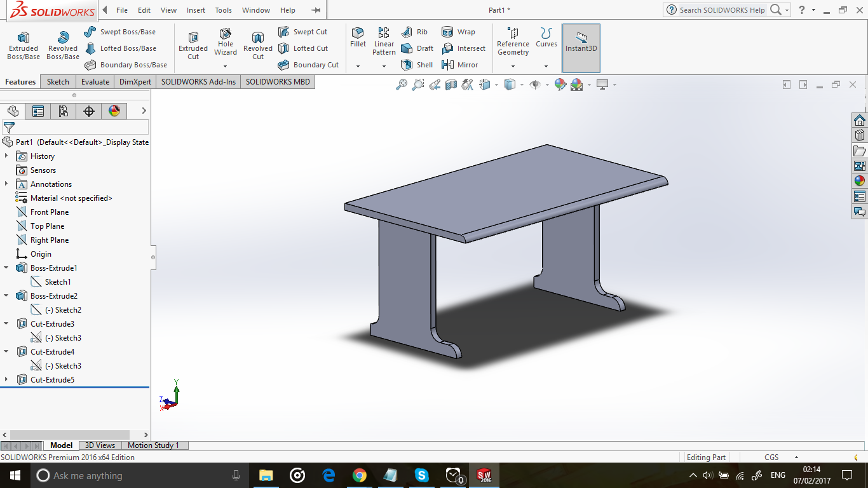868x488 pixels.
Task: Apply the Fillet tool
Action: pyautogui.click(x=358, y=37)
